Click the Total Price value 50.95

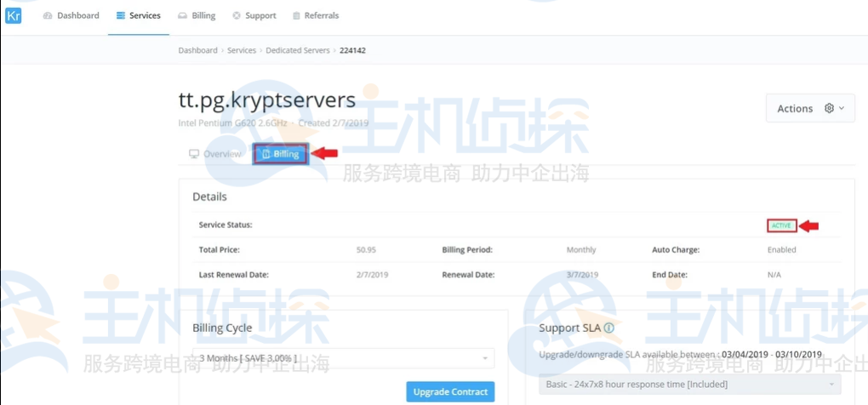click(x=366, y=250)
